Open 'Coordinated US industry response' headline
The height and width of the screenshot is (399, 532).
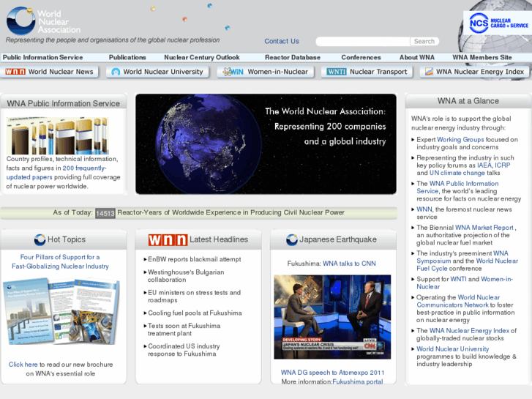pyautogui.click(x=184, y=350)
